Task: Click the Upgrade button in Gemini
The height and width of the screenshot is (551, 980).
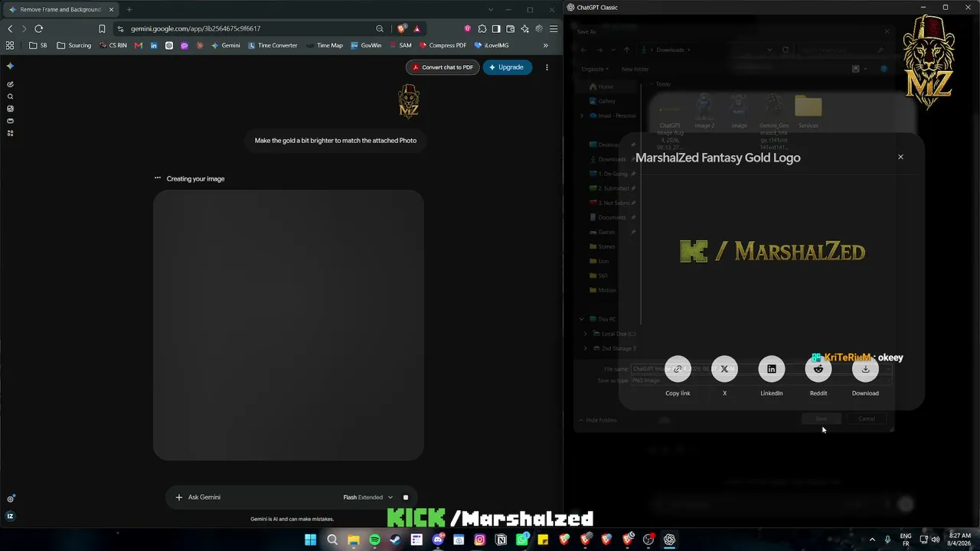Action: 508,67
